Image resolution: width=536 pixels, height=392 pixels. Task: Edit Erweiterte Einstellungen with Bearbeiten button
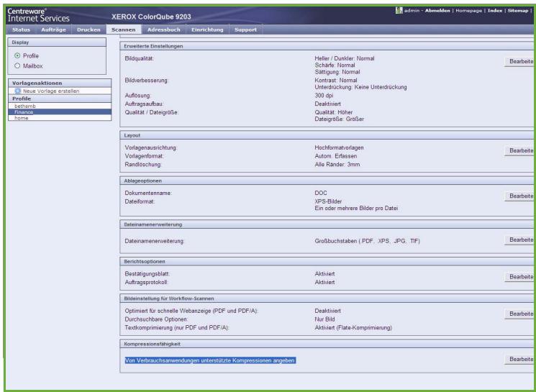(x=519, y=62)
